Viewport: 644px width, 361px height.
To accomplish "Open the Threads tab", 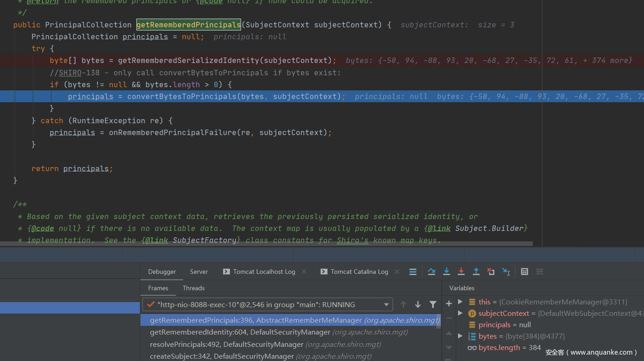I will click(x=193, y=288).
